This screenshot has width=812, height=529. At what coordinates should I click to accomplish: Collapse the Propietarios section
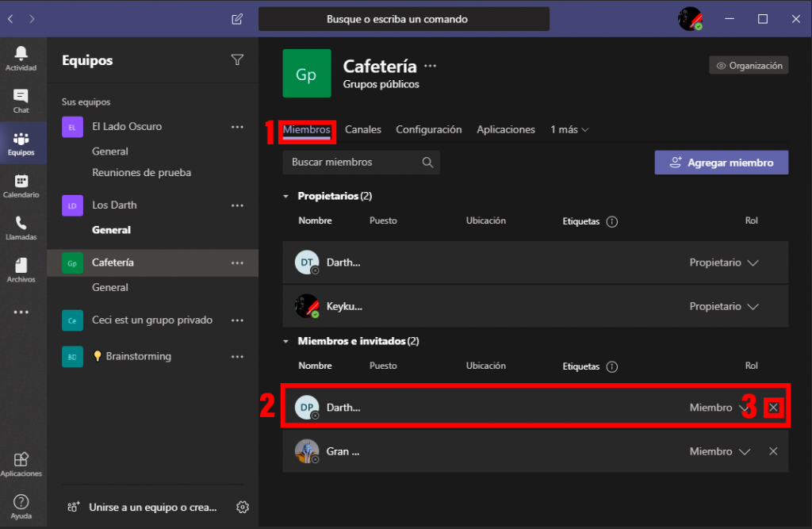pos(285,196)
